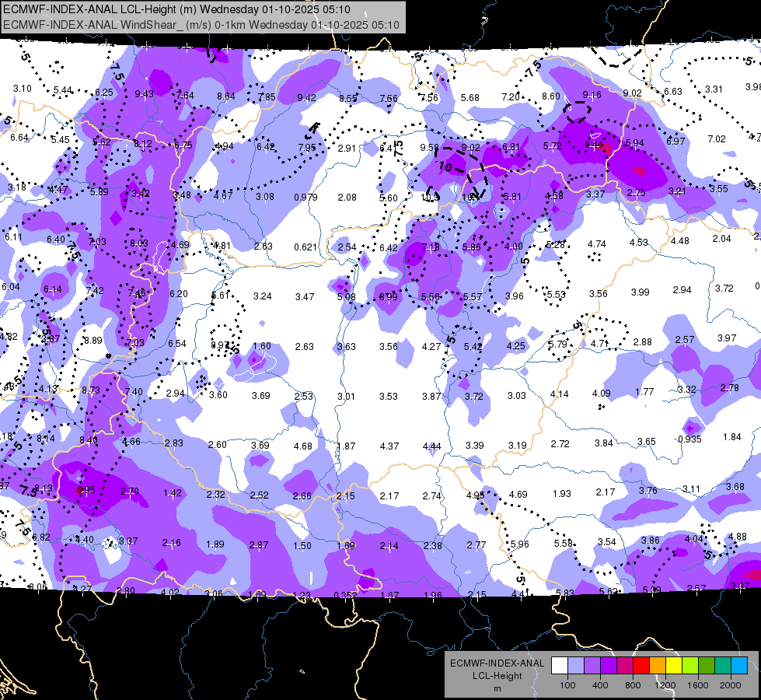
Task: Click the wind shear value 8.73
Action: point(91,390)
